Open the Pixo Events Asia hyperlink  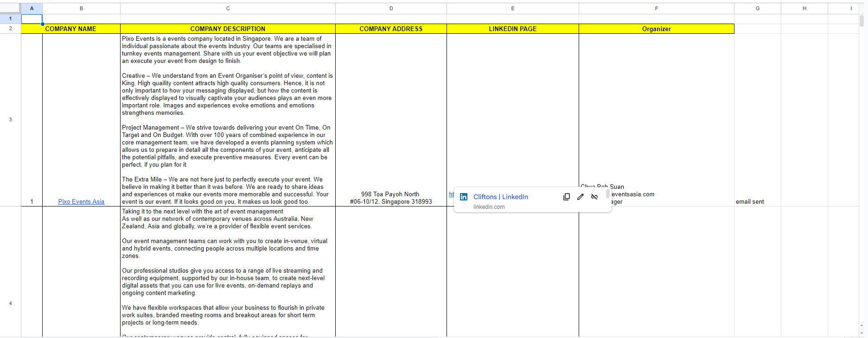(81, 201)
